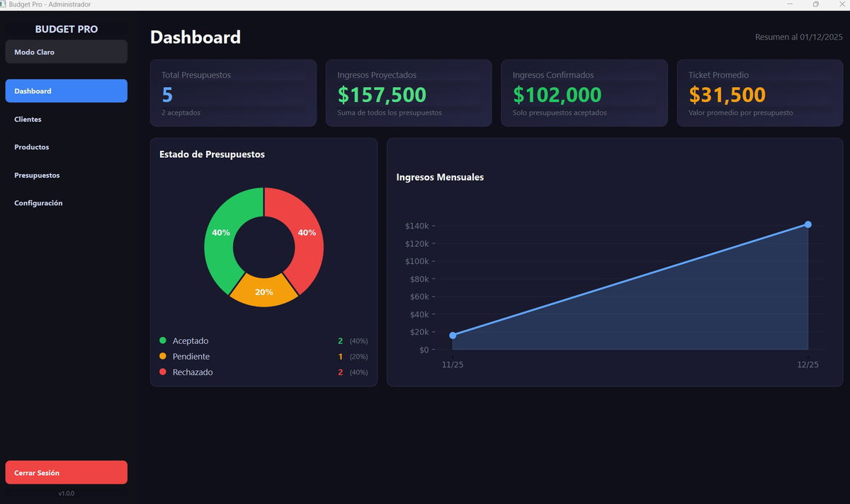Image resolution: width=850 pixels, height=504 pixels.
Task: Toggle Modo Claro light theme
Action: point(66,52)
